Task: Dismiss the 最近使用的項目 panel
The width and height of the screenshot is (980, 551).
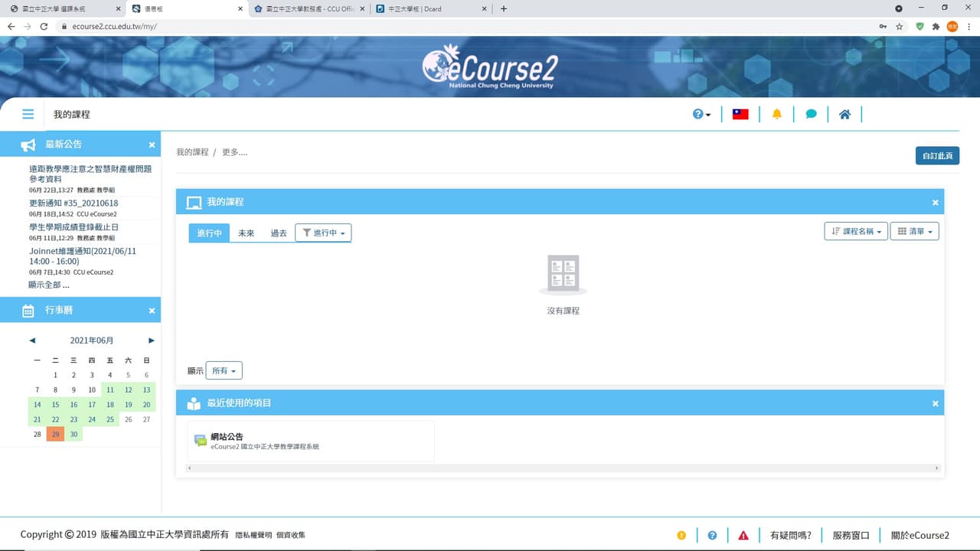Action: pyautogui.click(x=935, y=403)
